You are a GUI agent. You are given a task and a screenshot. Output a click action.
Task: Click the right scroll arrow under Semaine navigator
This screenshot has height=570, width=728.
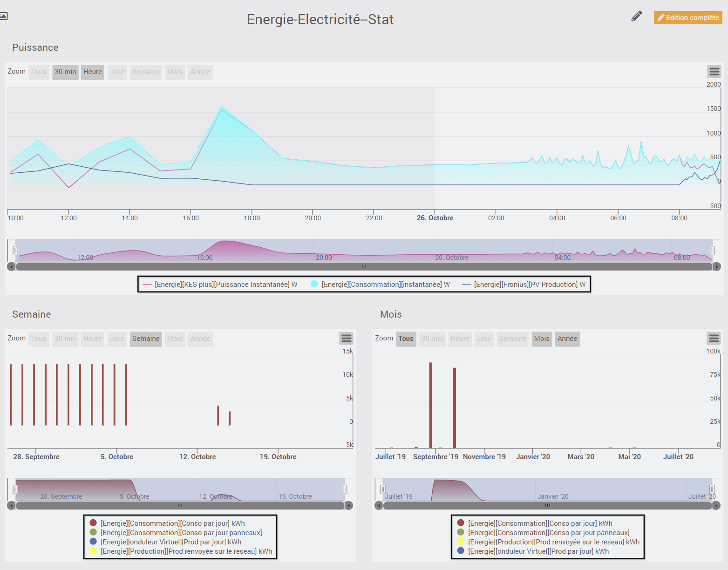click(x=349, y=505)
